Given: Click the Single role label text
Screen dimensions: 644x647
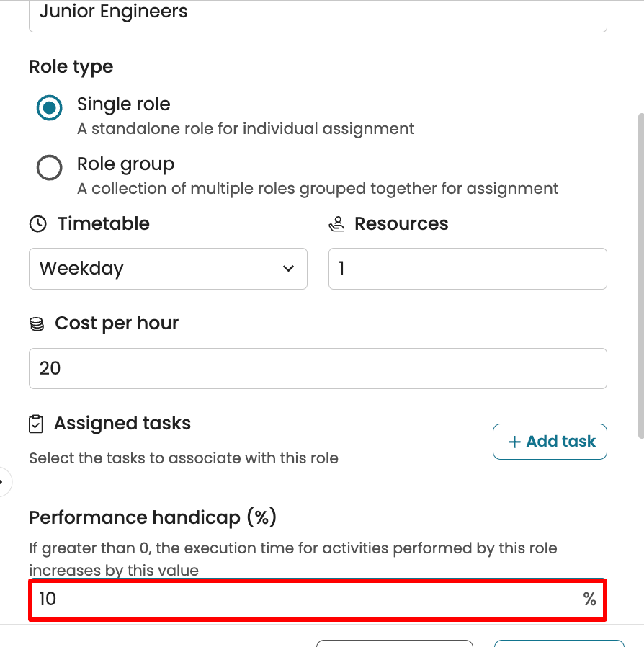Looking at the screenshot, I should tap(123, 104).
